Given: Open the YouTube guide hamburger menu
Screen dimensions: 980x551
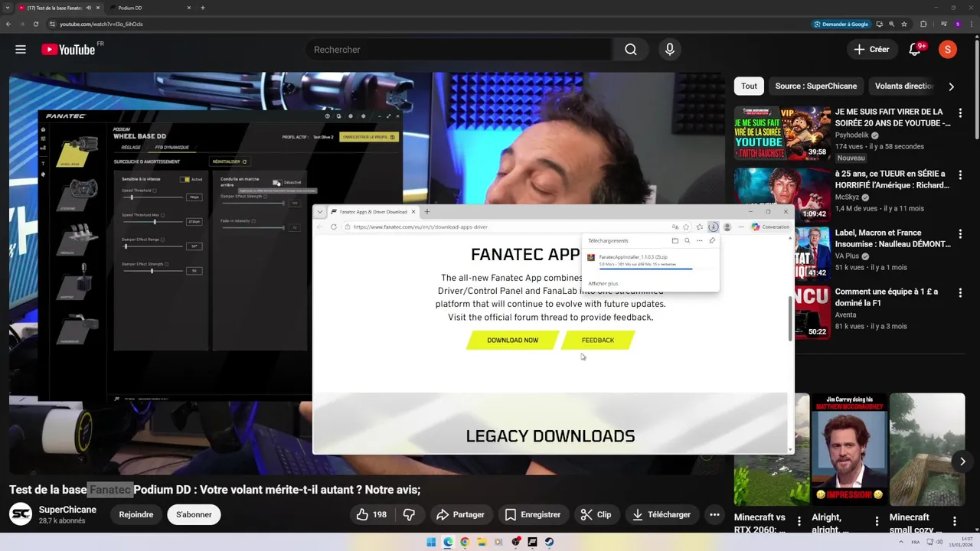Looking at the screenshot, I should click(x=21, y=50).
